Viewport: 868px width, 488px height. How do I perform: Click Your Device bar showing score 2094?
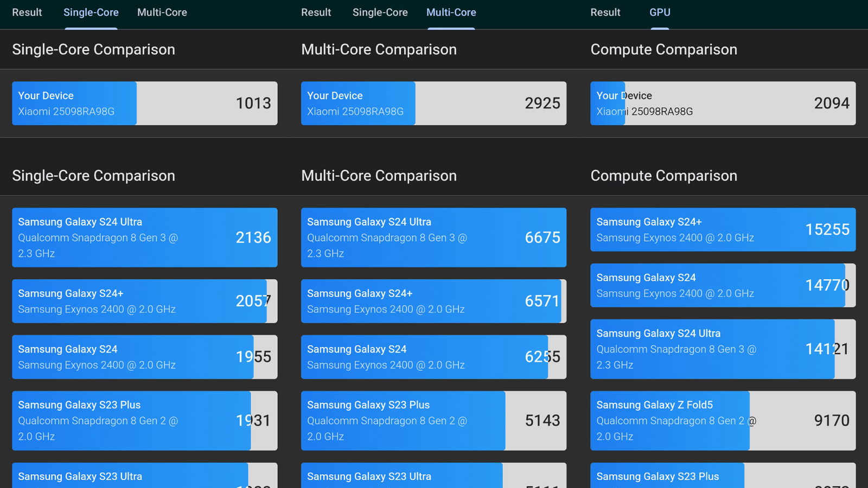pyautogui.click(x=723, y=103)
